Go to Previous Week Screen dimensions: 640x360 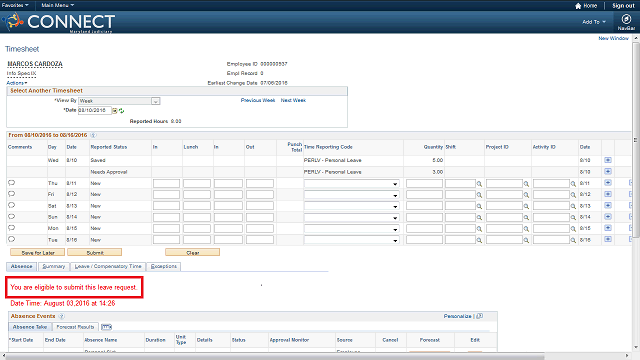258,100
